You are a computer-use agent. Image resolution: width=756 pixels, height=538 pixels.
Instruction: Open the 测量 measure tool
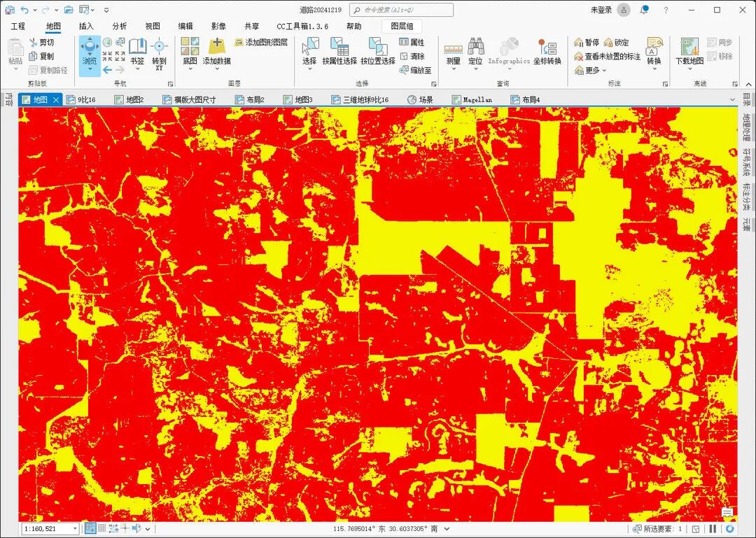click(x=453, y=53)
